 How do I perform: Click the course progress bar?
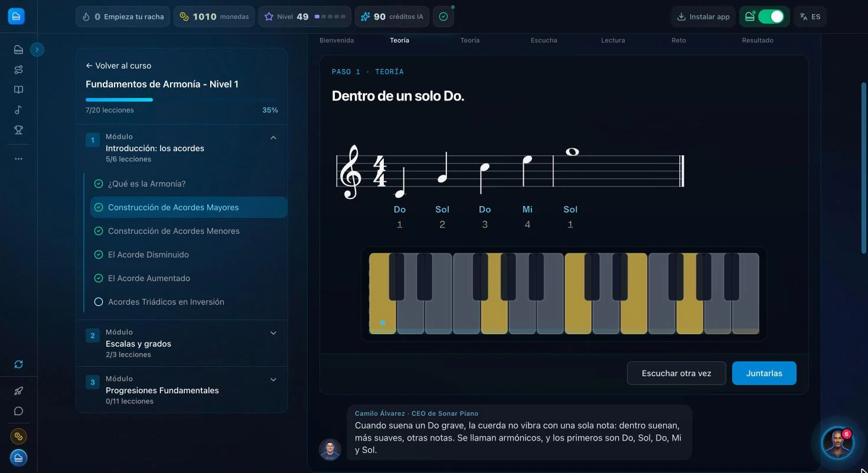click(182, 100)
